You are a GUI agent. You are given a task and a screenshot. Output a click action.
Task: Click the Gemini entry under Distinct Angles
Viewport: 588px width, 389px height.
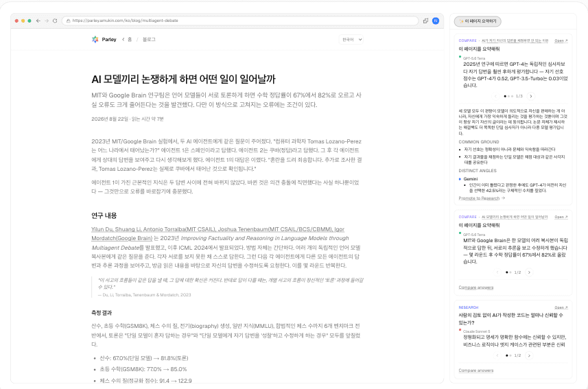tap(470, 179)
